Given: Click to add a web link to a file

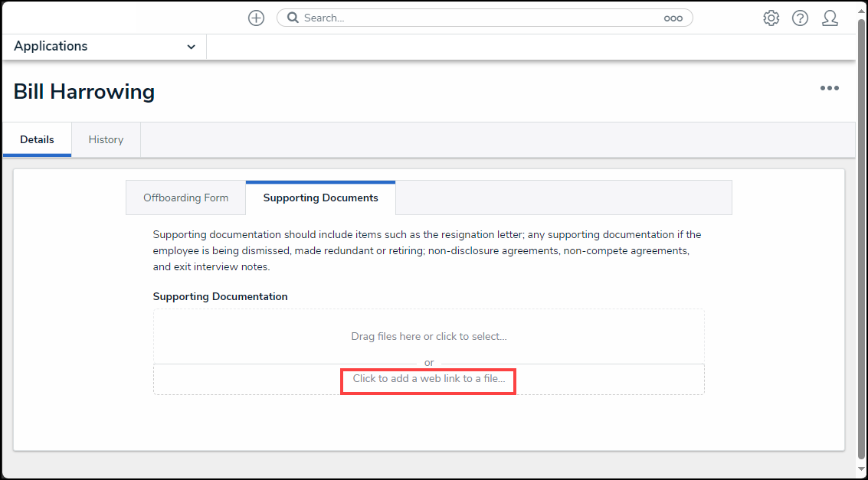Looking at the screenshot, I should [428, 379].
